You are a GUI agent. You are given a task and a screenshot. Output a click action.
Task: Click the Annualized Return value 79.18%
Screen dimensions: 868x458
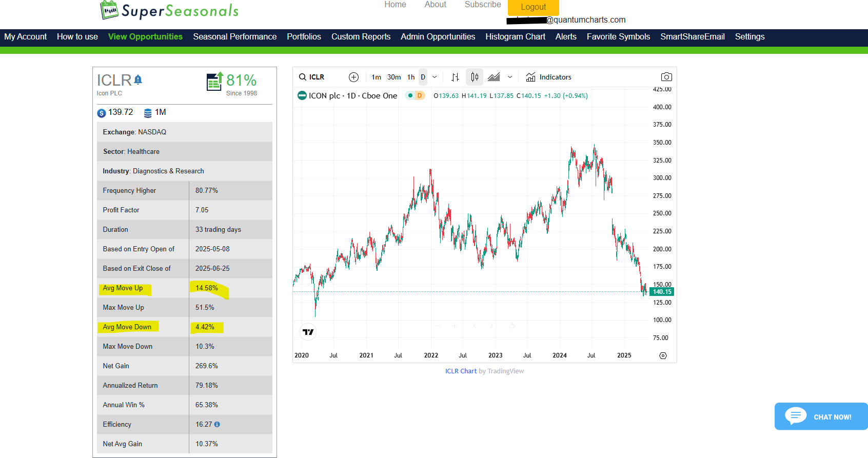pos(207,385)
